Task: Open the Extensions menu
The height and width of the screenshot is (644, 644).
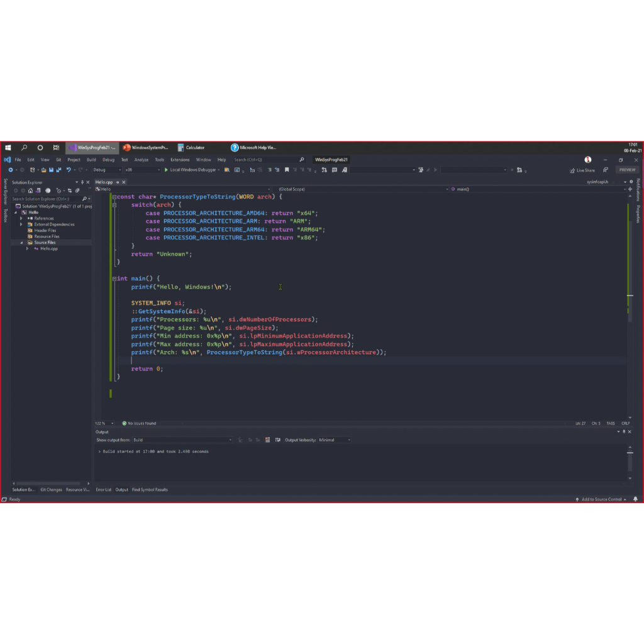Action: click(x=180, y=159)
